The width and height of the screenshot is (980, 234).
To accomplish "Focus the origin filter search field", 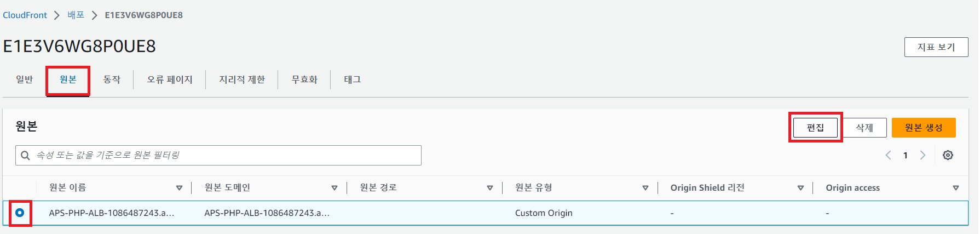I will click(218, 155).
